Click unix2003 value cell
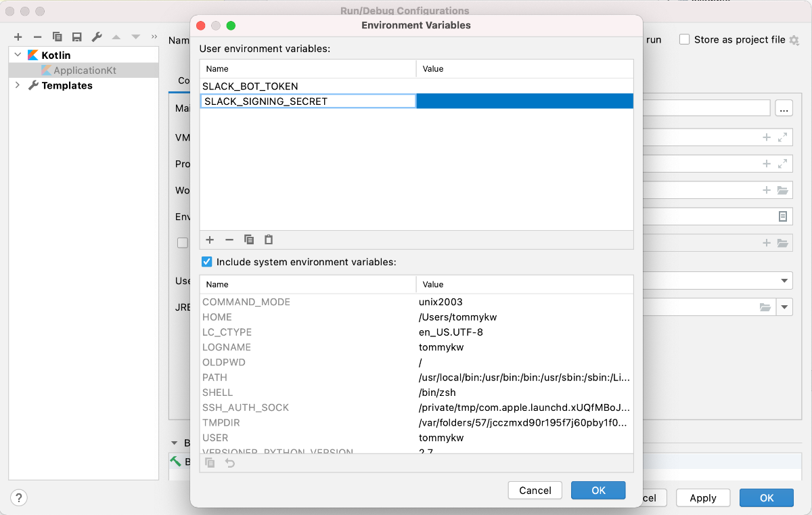The height and width of the screenshot is (515, 812). (524, 302)
